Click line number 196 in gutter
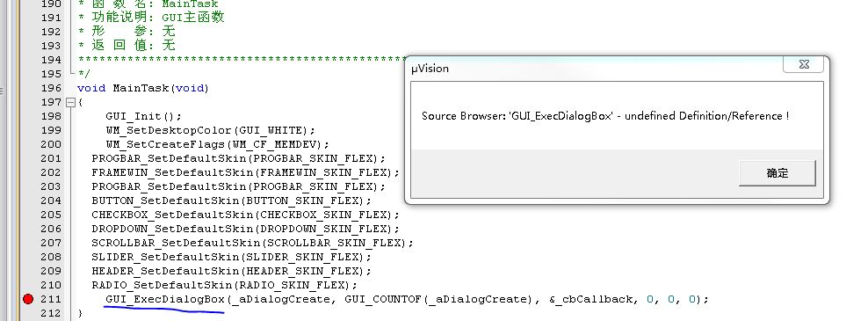Image resolution: width=868 pixels, height=321 pixels. tap(51, 88)
